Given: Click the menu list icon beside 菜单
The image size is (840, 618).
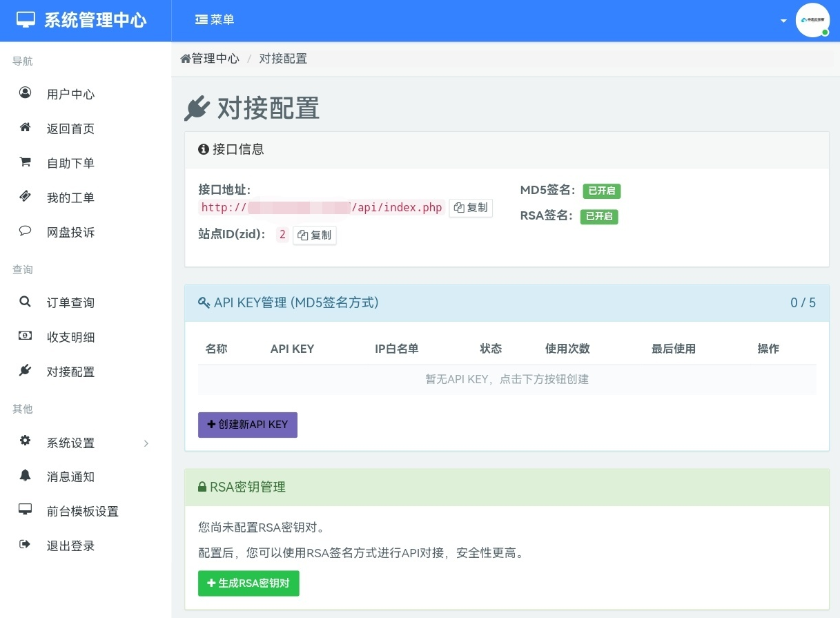Looking at the screenshot, I should [202, 20].
